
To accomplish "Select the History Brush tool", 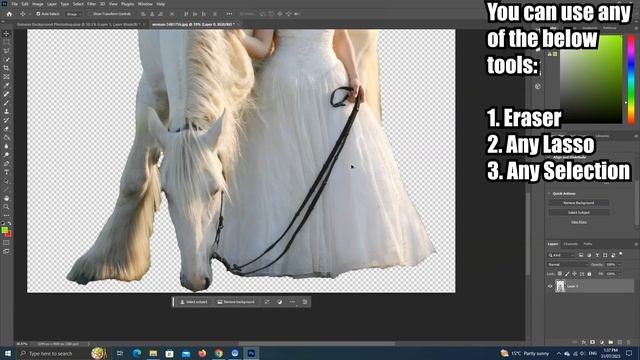I will pyautogui.click(x=6, y=120).
